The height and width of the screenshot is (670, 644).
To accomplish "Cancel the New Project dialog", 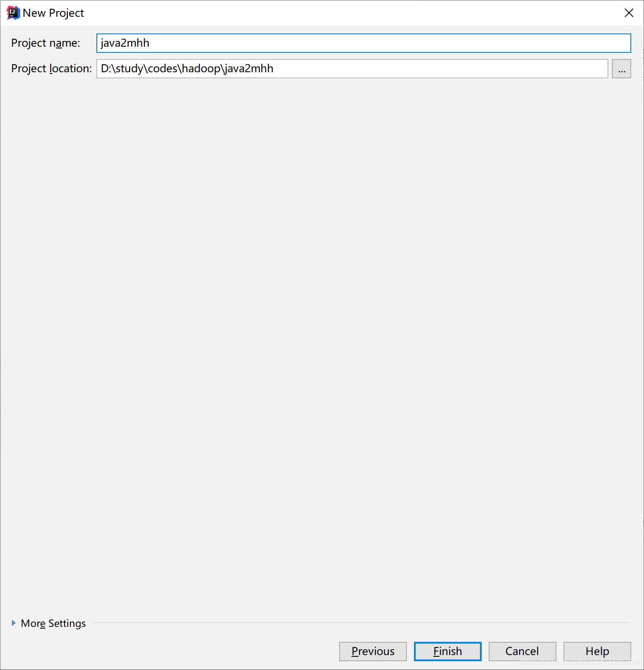I will pos(522,651).
